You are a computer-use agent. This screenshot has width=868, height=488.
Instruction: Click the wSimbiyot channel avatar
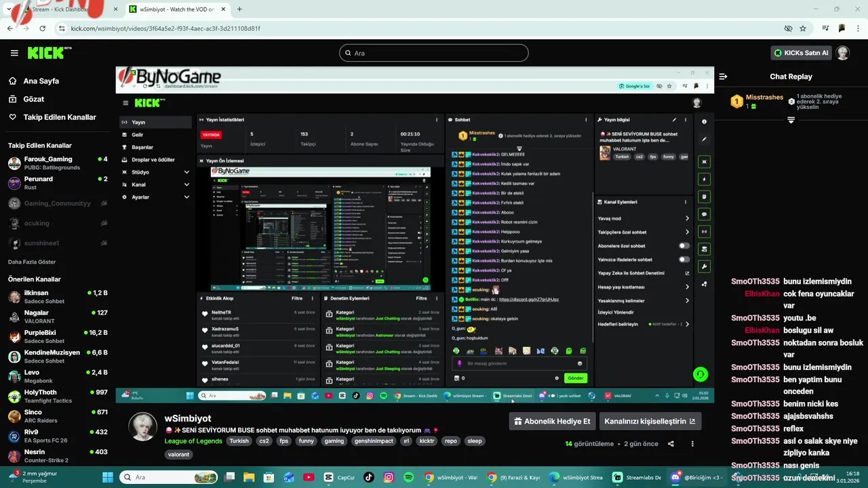click(142, 426)
